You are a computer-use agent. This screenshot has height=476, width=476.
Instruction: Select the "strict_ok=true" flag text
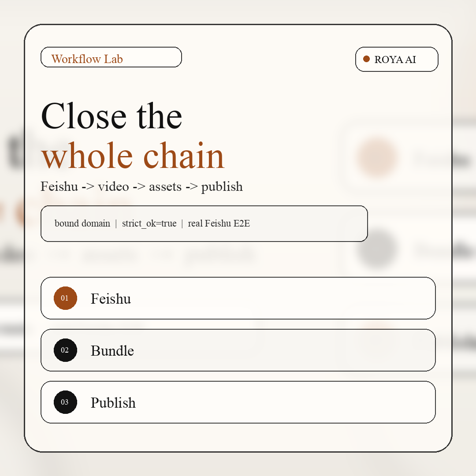149,223
